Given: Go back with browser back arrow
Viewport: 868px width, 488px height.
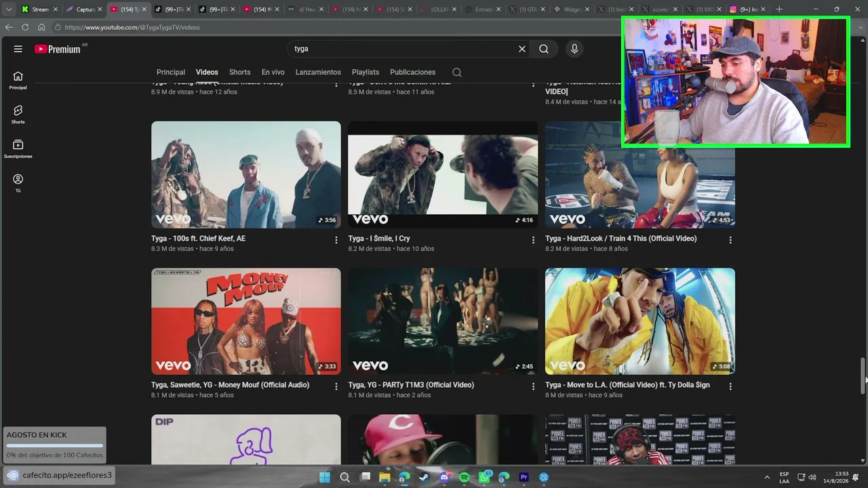Looking at the screenshot, I should [x=9, y=27].
